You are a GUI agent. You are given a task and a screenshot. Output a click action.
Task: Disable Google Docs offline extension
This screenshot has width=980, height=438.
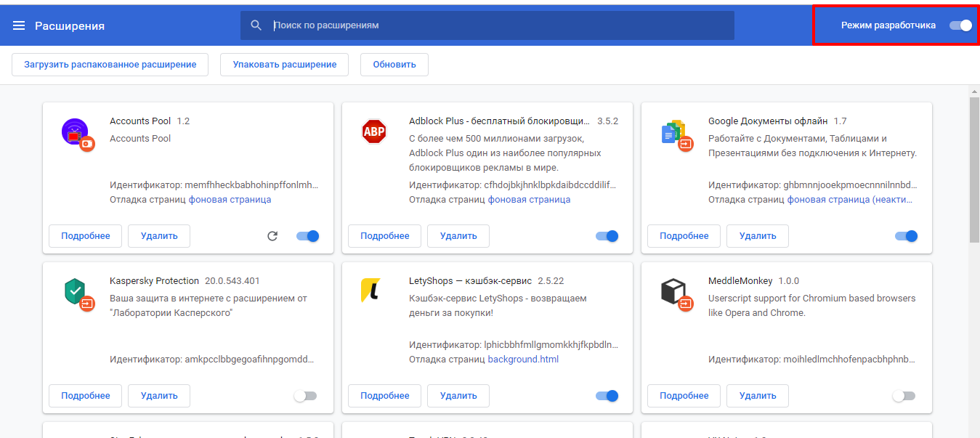(x=906, y=236)
